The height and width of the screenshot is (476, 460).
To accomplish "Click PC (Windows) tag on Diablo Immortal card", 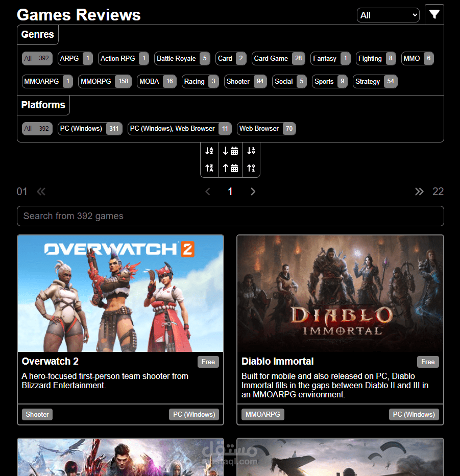I will pyautogui.click(x=414, y=414).
